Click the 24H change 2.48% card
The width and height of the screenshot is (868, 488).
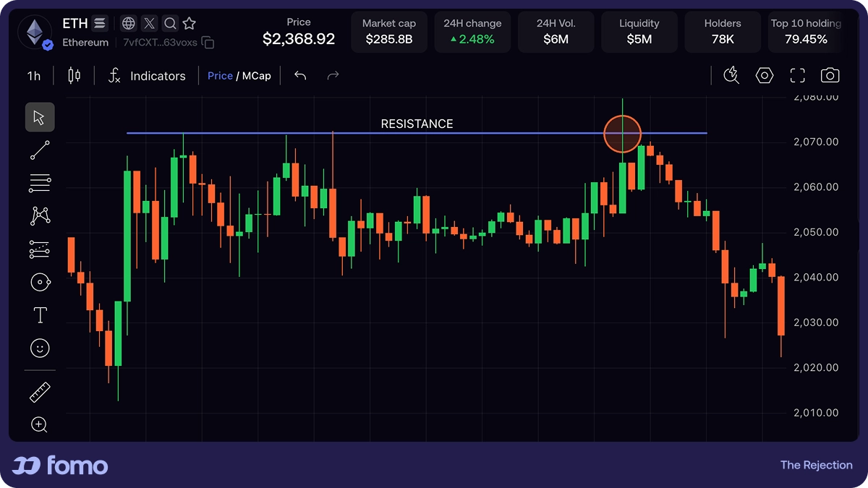tap(472, 32)
